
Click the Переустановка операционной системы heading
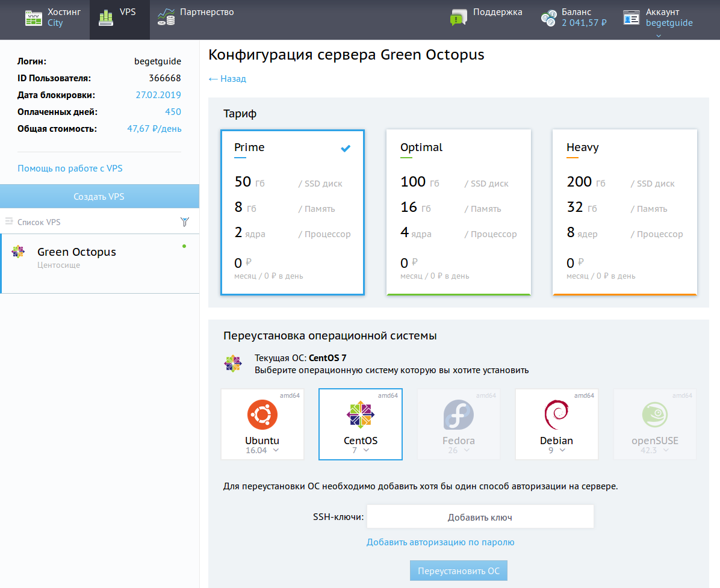330,336
